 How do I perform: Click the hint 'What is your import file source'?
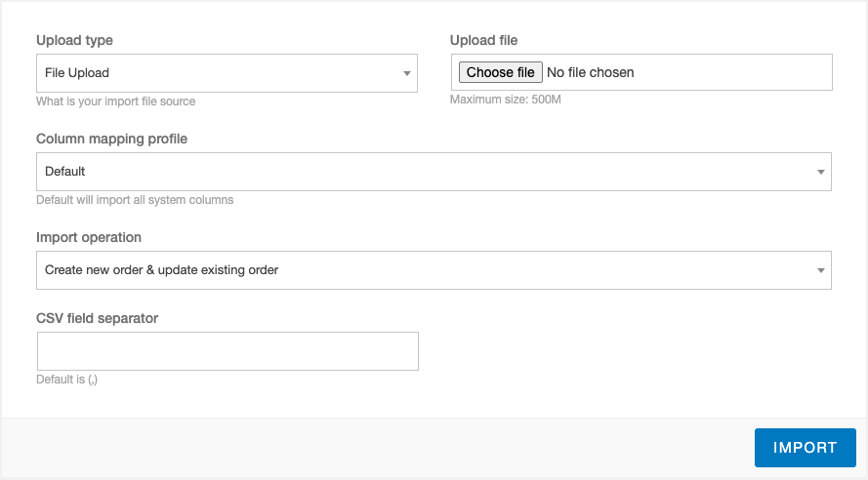click(115, 101)
